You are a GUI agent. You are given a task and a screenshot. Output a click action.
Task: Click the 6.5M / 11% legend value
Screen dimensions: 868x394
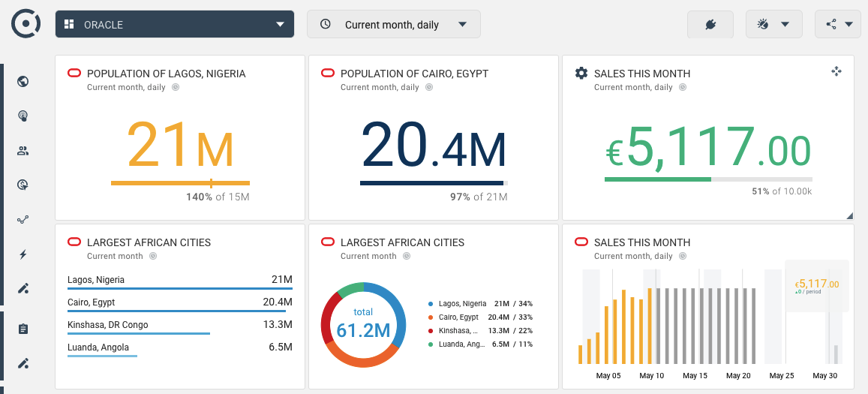pos(512,344)
